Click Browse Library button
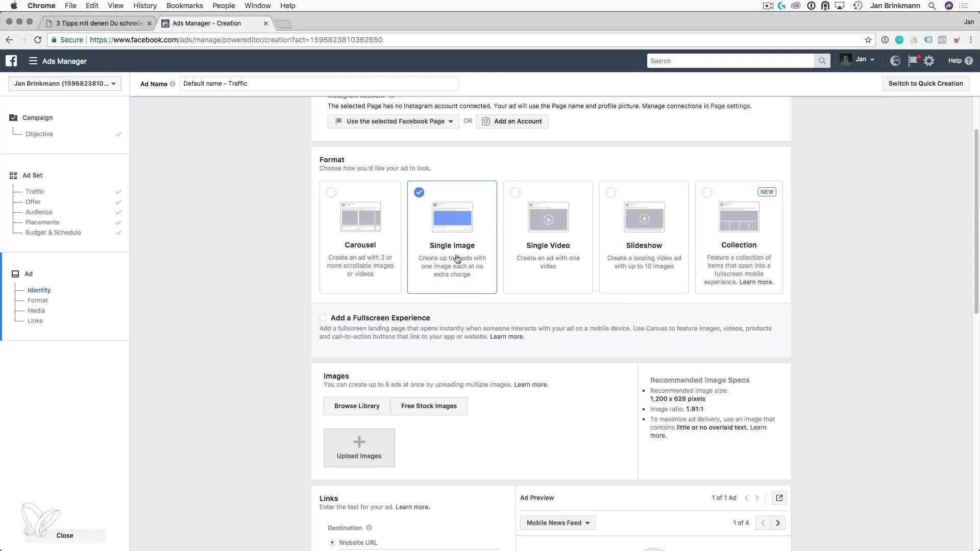Screen dimensions: 980x551 point(357,406)
